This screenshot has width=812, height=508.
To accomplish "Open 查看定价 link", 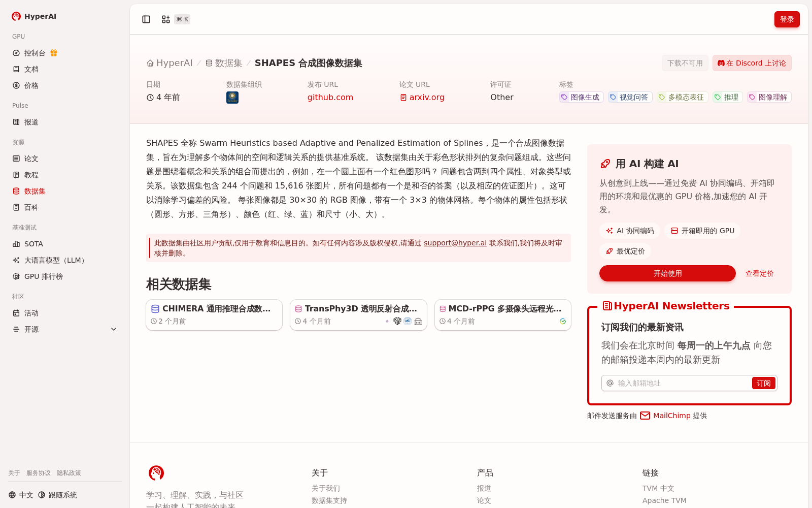I will coord(759,273).
